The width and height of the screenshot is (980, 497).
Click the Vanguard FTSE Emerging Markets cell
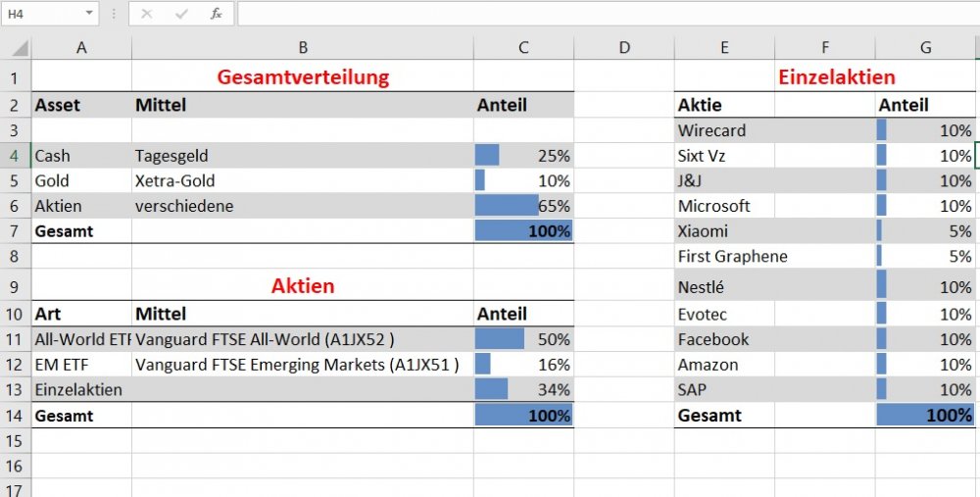tap(303, 365)
